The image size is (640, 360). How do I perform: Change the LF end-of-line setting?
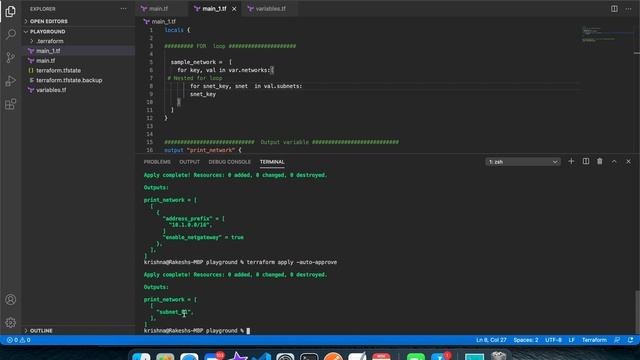[x=571, y=340]
